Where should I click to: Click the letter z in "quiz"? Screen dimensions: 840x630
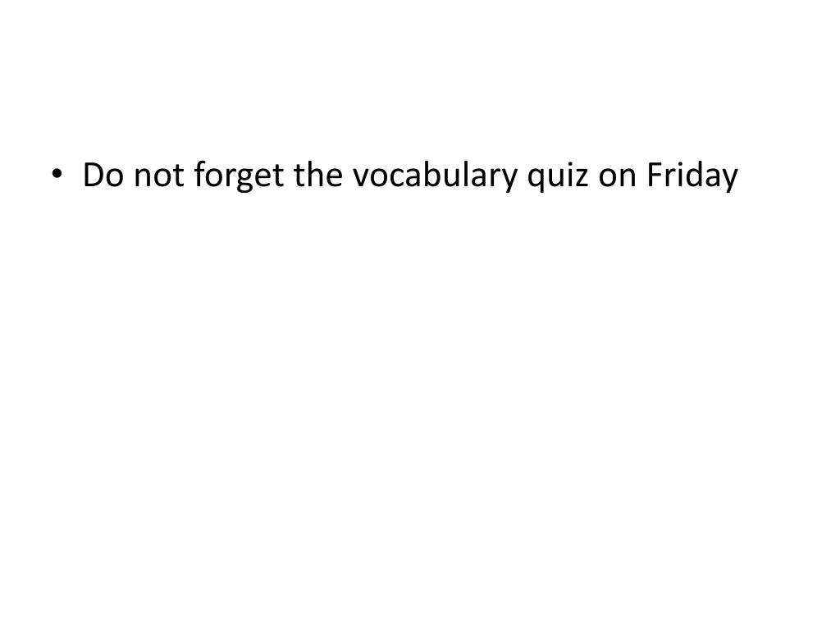582,178
